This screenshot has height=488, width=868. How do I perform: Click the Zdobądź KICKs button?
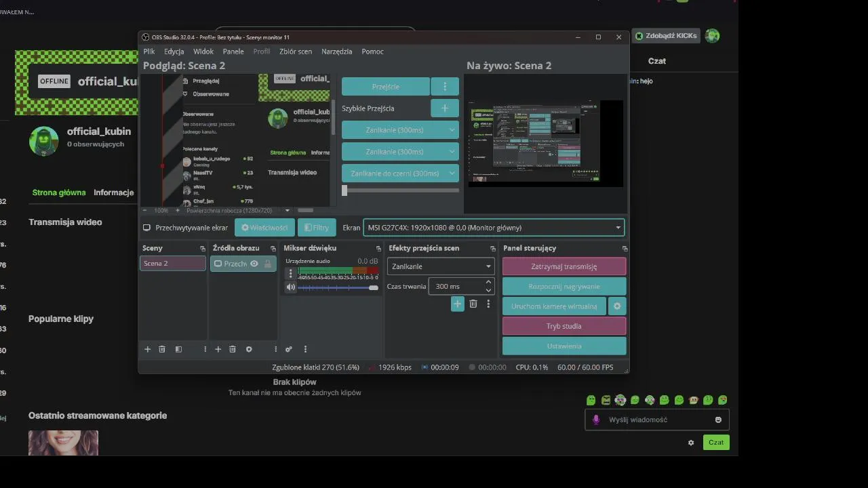[x=666, y=36]
